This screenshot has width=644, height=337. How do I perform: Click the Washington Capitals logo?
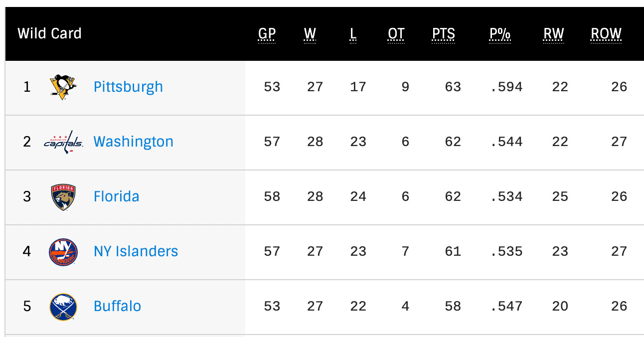click(x=63, y=142)
